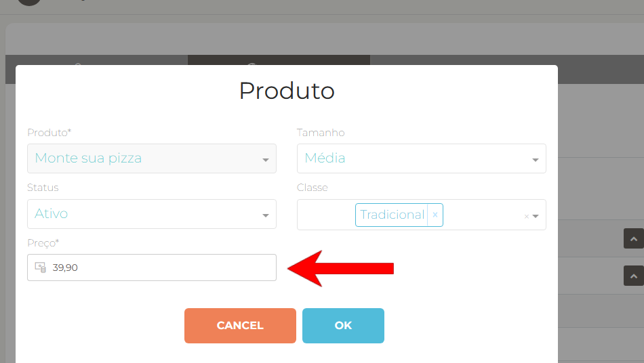Viewport: 644px width, 363px height.
Task: Focus the Preço input showing 39,90
Action: [x=152, y=268]
